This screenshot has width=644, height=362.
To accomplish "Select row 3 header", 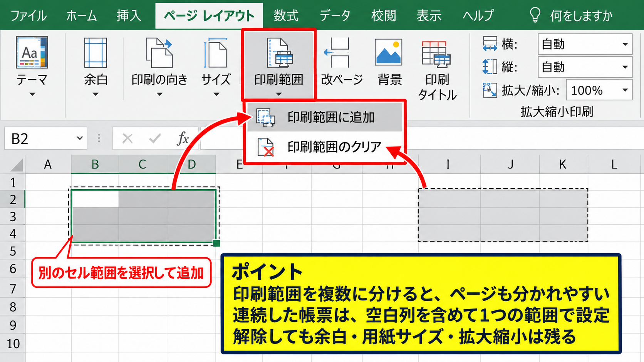I will [x=13, y=217].
